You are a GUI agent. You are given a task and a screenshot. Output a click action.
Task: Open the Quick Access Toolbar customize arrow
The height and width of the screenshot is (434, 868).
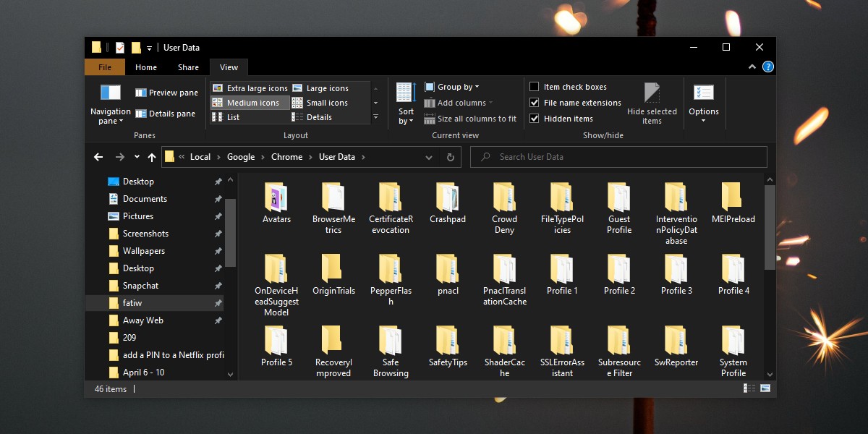[x=149, y=48]
